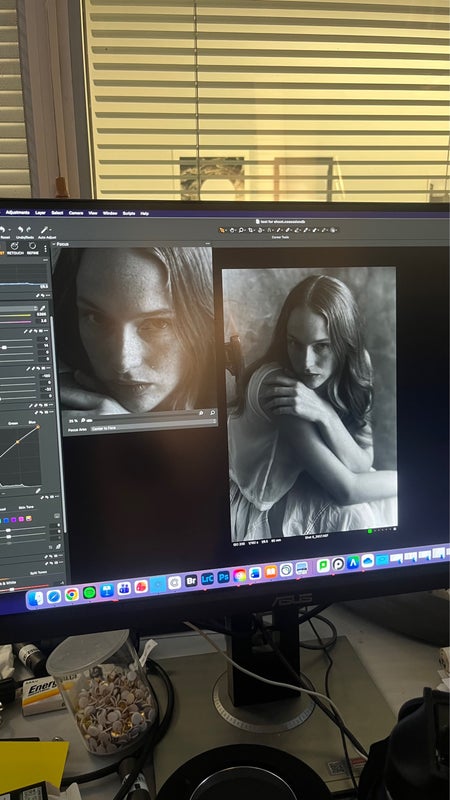Viewport: 450px width, 800px height.
Task: Open the Camera menu
Action: [x=76, y=213]
